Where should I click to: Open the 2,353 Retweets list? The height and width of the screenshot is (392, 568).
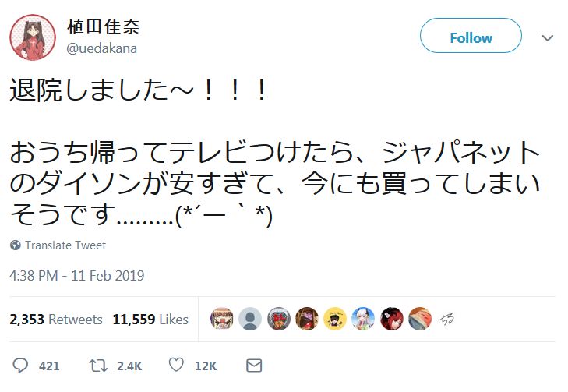pos(56,320)
